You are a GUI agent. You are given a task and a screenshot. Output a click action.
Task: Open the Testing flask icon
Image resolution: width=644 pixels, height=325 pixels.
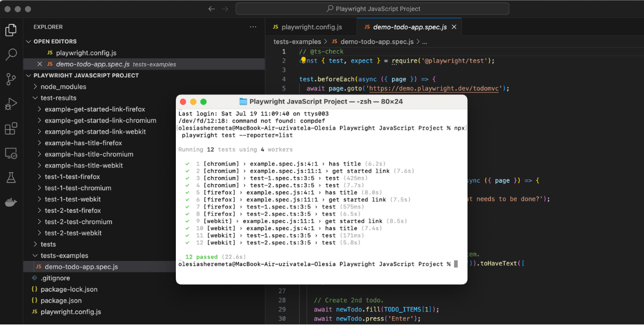(11, 178)
